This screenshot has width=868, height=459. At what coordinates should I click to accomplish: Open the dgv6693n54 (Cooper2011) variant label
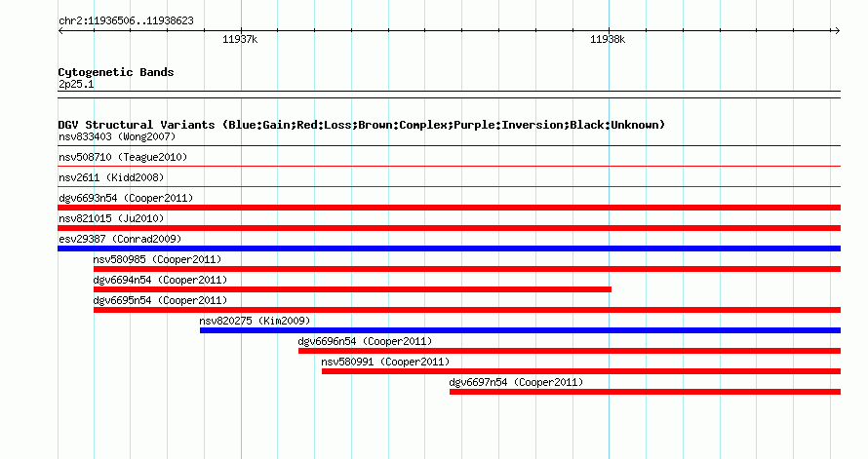[x=126, y=198]
